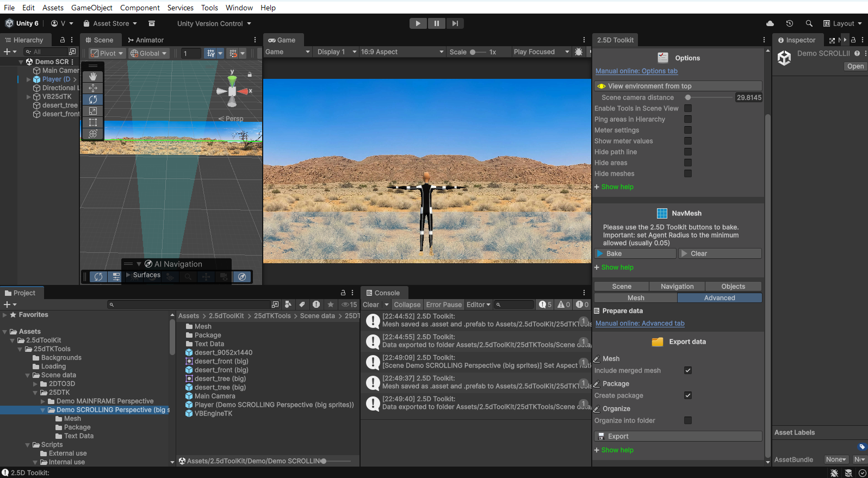Tick the Organize into folder checkbox
The image size is (868, 478).
[688, 420]
